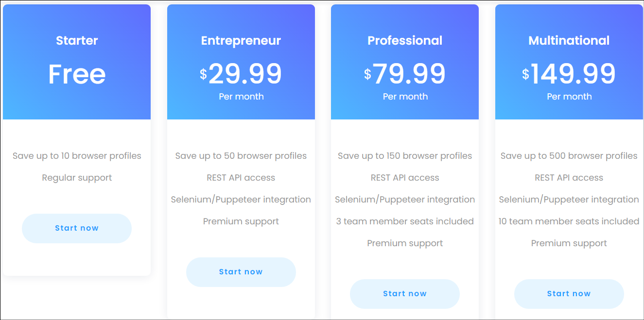Click 'Premium support' under Multinational
Viewport: 644px width, 320px height.
click(x=569, y=243)
